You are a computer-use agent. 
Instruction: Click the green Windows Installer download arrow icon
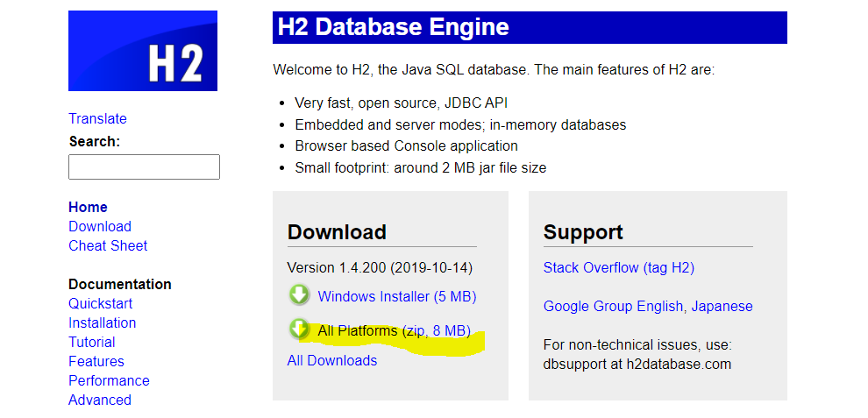[300, 295]
